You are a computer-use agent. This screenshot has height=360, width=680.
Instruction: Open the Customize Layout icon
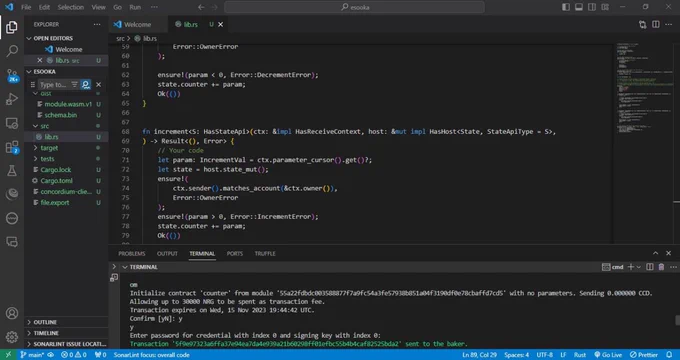pyautogui.click(x=605, y=7)
